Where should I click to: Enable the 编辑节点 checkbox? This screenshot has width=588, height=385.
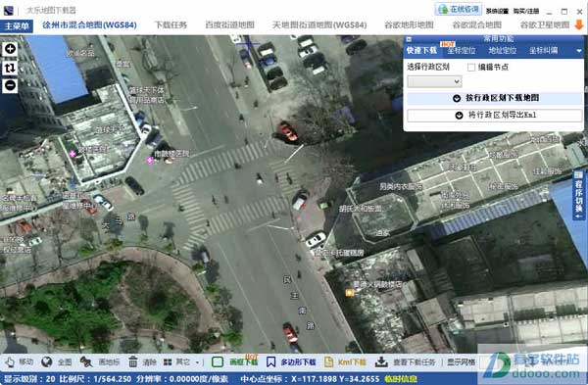click(x=471, y=67)
